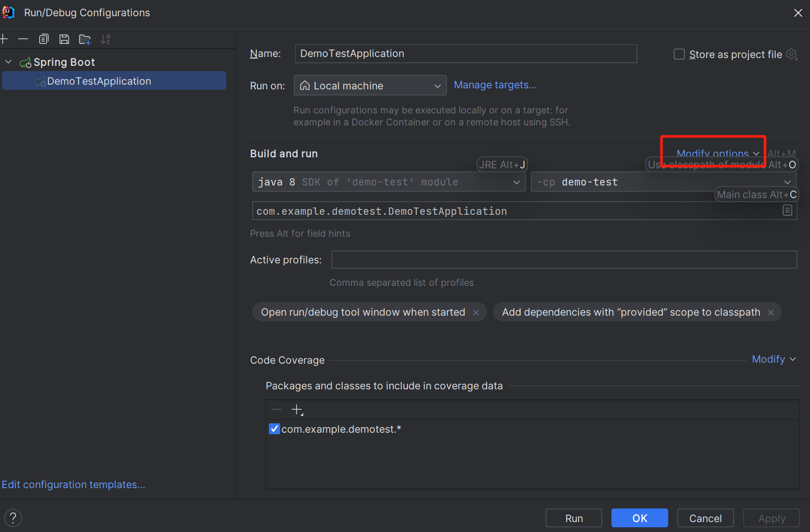Screen dimensions: 810x532
Task: Copy the selected configuration
Action: [44, 39]
